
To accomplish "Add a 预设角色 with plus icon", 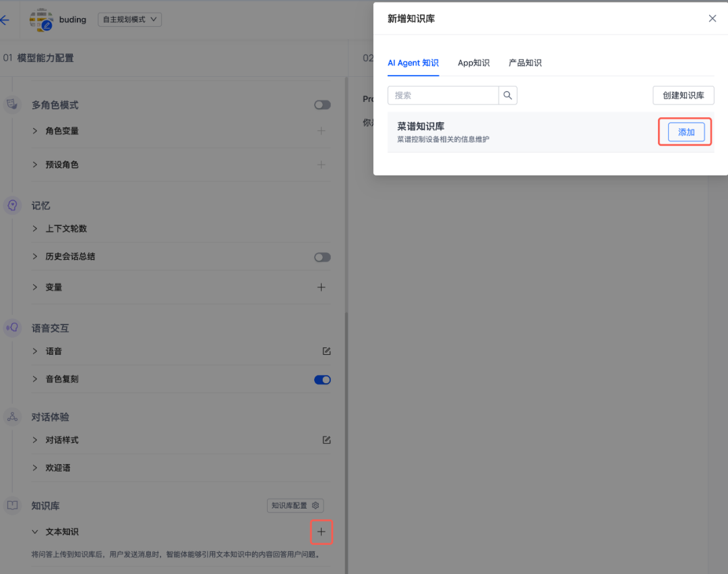I will [x=322, y=165].
